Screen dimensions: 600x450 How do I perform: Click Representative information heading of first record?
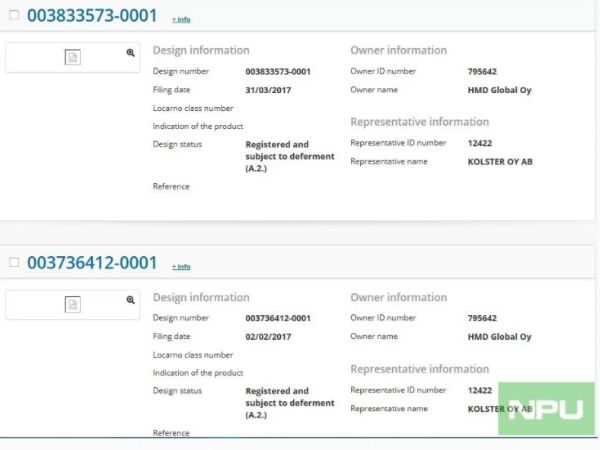click(420, 122)
